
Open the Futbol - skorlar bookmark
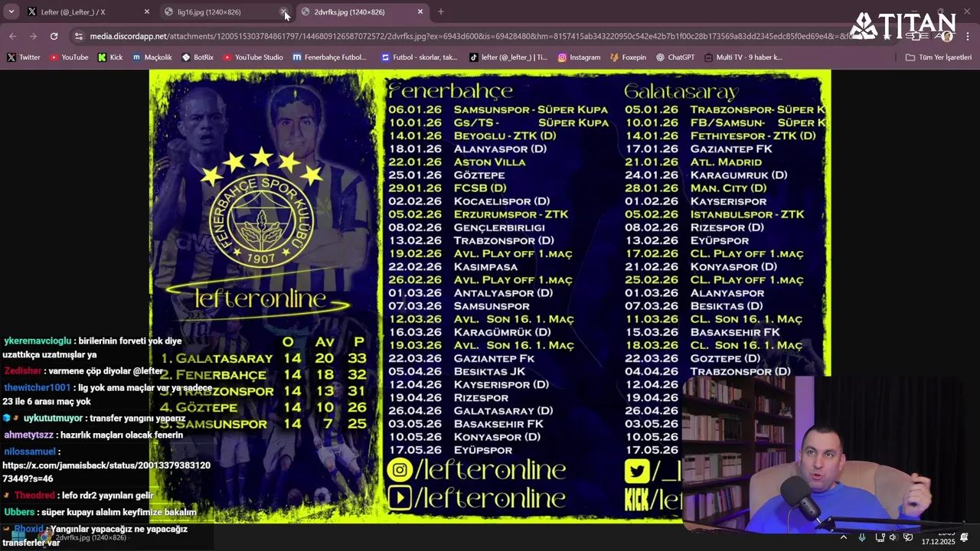(x=419, y=57)
